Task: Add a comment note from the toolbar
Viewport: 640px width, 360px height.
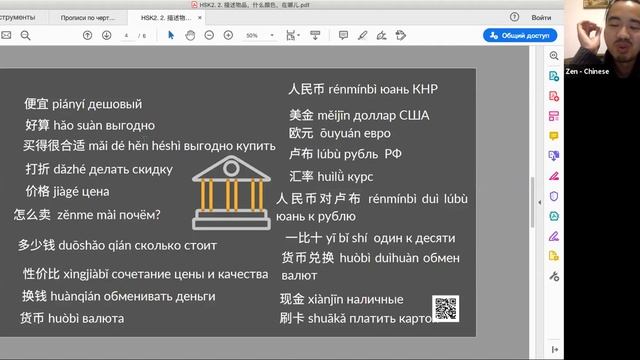Action: (x=343, y=36)
